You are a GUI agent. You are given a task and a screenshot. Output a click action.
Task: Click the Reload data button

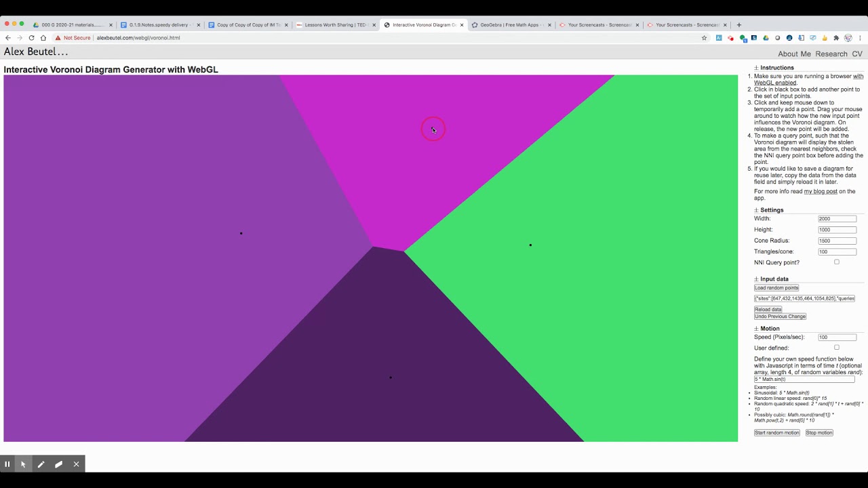click(768, 310)
